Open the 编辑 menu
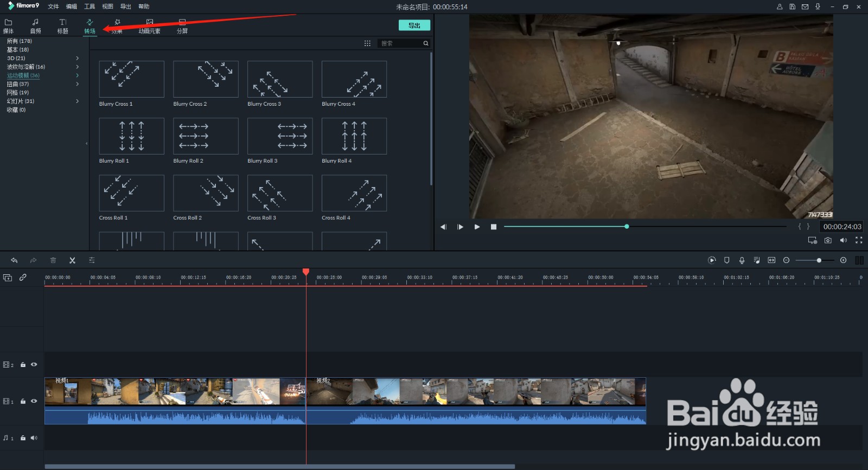Viewport: 868px width, 470px height. coord(71,7)
